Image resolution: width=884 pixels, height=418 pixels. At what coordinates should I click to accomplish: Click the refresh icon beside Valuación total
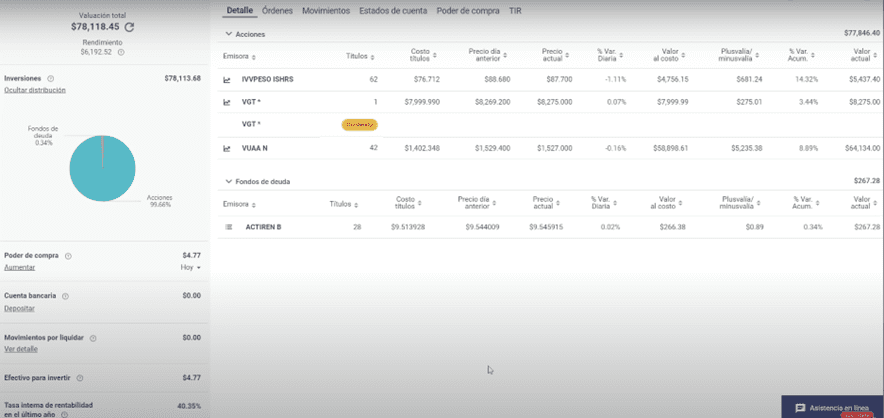tap(129, 27)
